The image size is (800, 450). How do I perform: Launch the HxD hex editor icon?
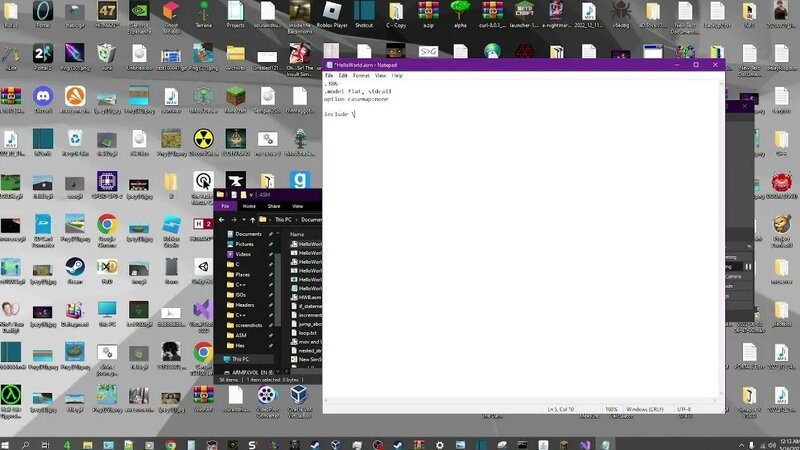[x=107, y=270]
